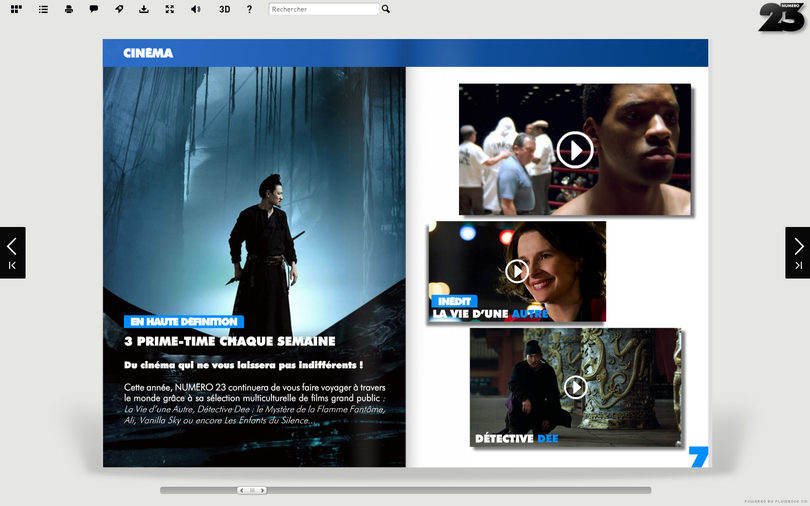Screen dimensions: 810x506
Task: Click the magnifying glass search icon
Action: pos(386,9)
